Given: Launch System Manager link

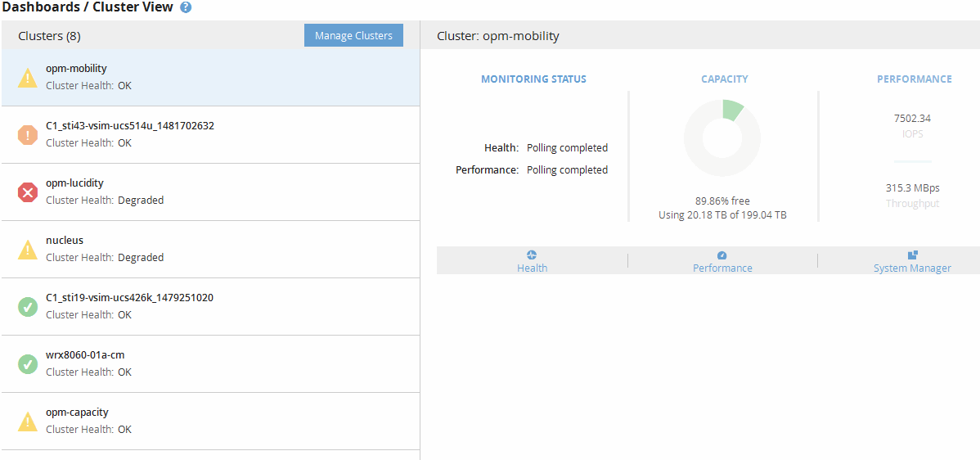Looking at the screenshot, I should (912, 268).
